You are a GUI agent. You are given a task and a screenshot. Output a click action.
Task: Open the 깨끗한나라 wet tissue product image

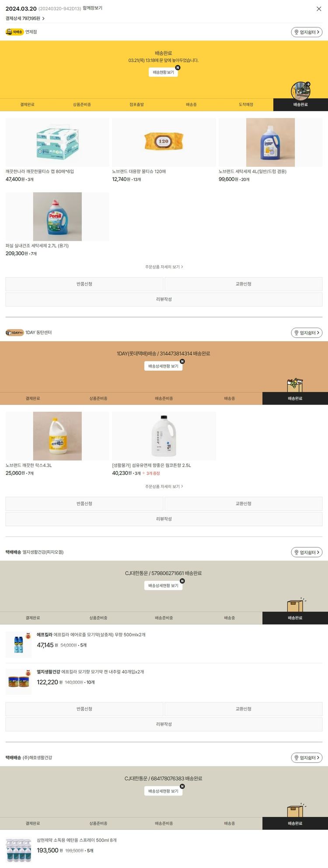pyautogui.click(x=57, y=142)
